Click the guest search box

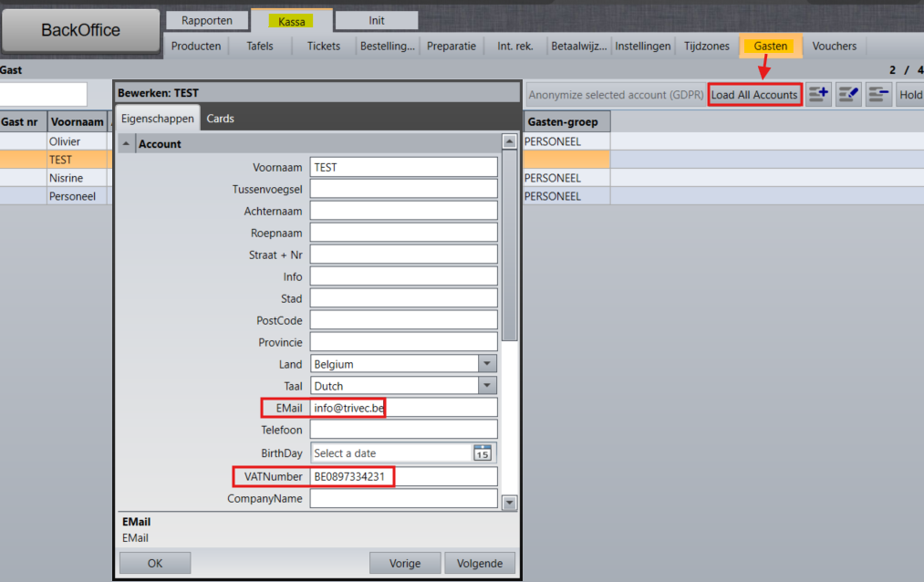point(43,94)
